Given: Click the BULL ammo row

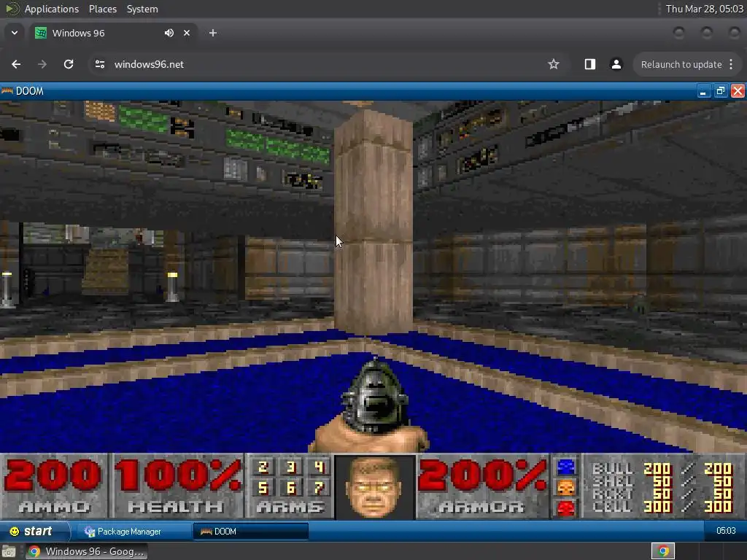Looking at the screenshot, I should point(662,469).
